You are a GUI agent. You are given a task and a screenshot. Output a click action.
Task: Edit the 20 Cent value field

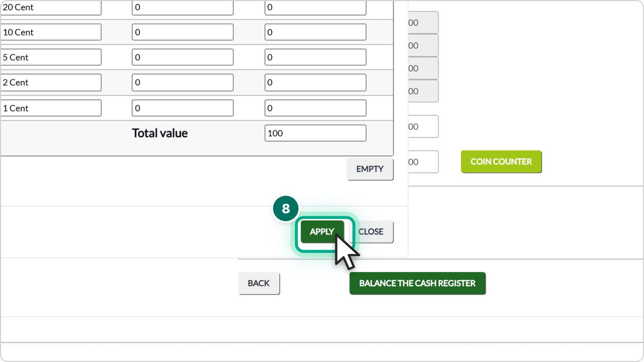(x=315, y=7)
